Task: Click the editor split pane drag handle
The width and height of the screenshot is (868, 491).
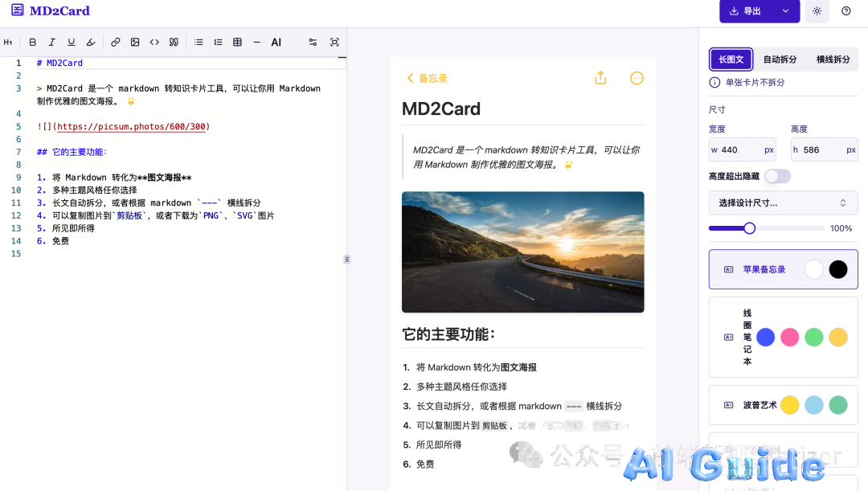Action: click(x=347, y=259)
